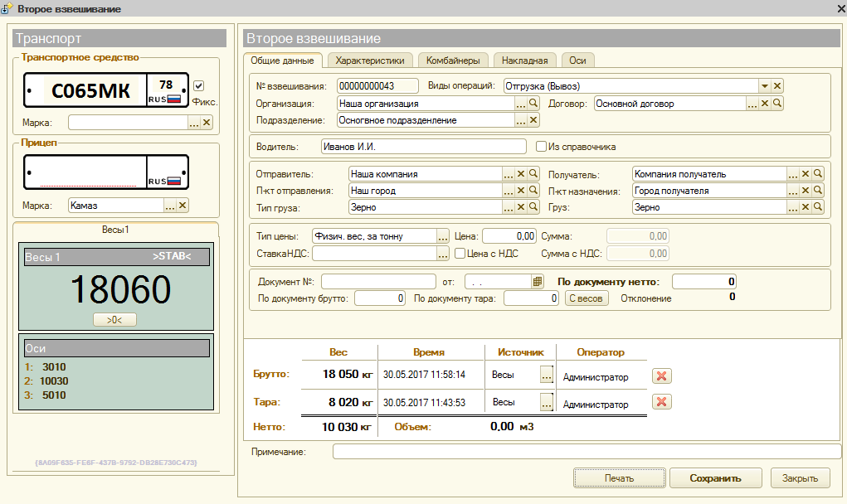The height and width of the screenshot is (504, 847).
Task: Open selection list for Тип цены
Action: click(x=443, y=236)
